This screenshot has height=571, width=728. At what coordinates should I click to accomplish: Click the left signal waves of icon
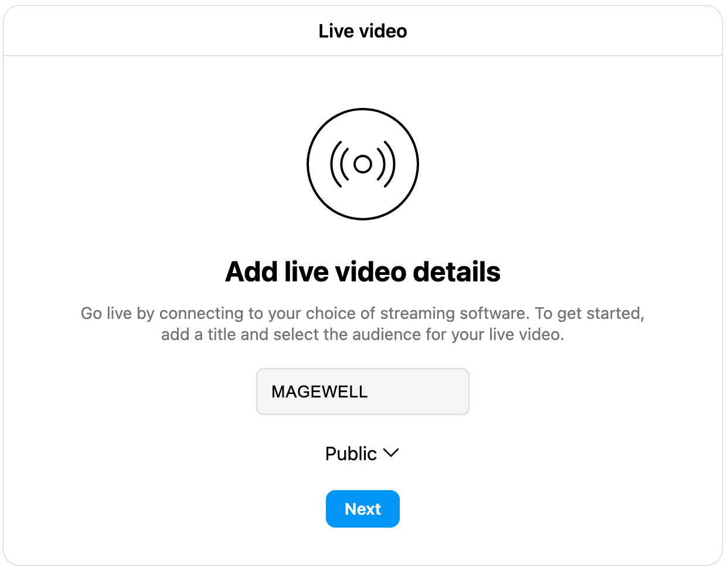pos(340,164)
